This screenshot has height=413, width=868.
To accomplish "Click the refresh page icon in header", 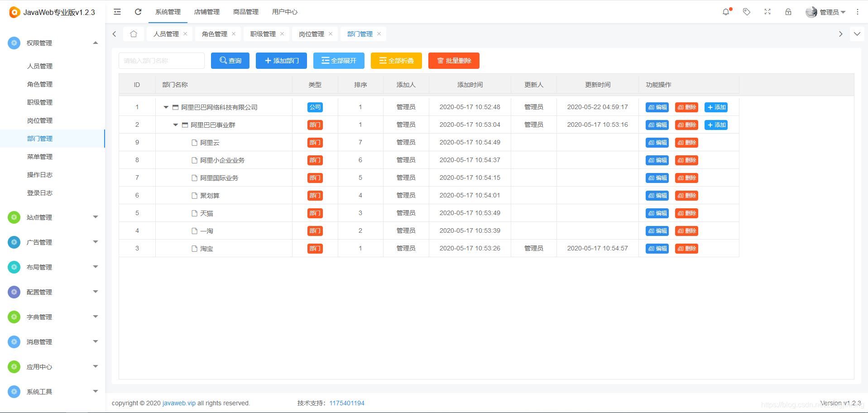I will pyautogui.click(x=138, y=12).
